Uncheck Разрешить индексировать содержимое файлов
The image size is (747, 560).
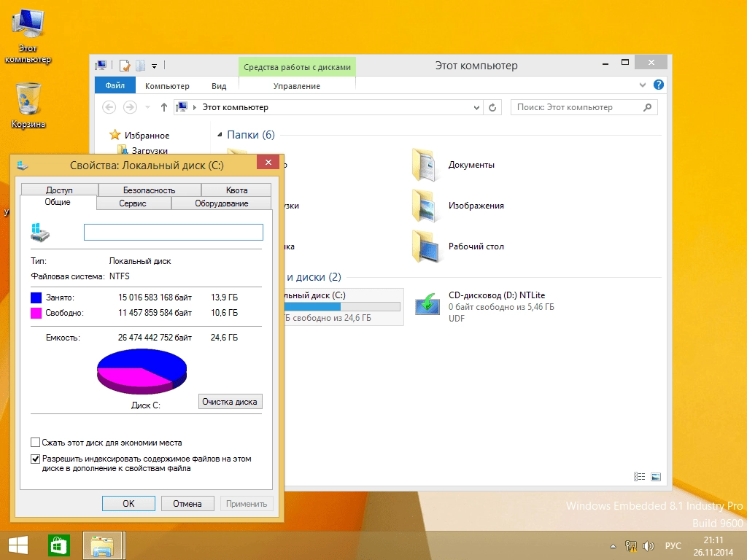35,459
